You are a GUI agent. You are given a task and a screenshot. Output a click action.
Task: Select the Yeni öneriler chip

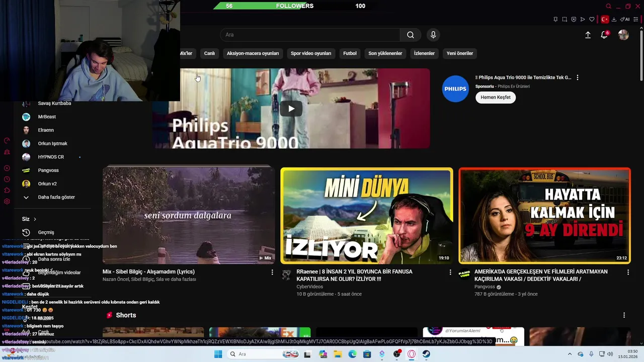(x=460, y=53)
